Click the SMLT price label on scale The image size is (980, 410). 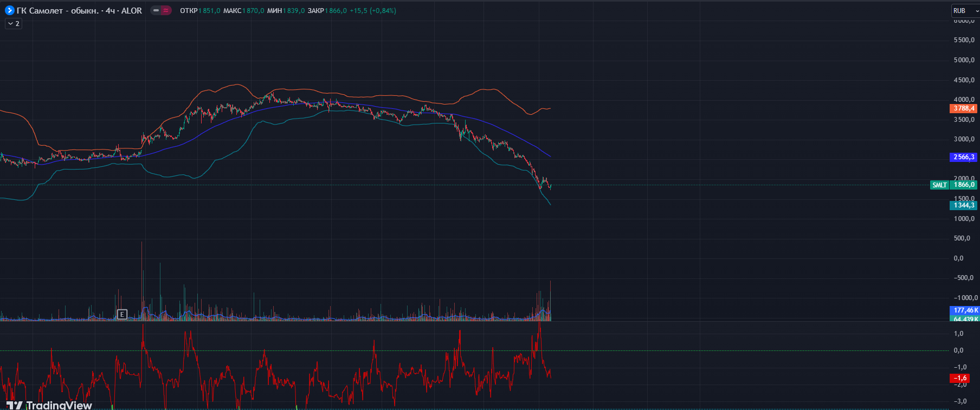coord(939,185)
